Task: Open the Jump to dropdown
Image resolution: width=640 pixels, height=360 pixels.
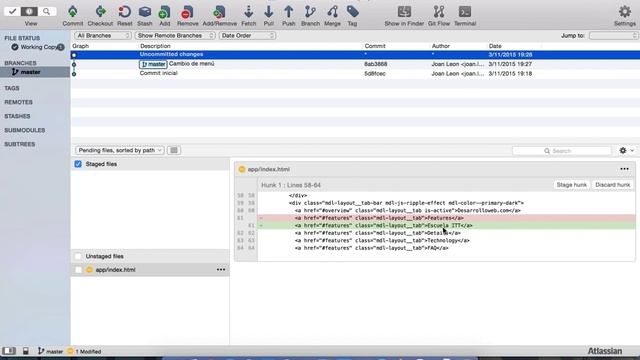Action: tap(613, 36)
